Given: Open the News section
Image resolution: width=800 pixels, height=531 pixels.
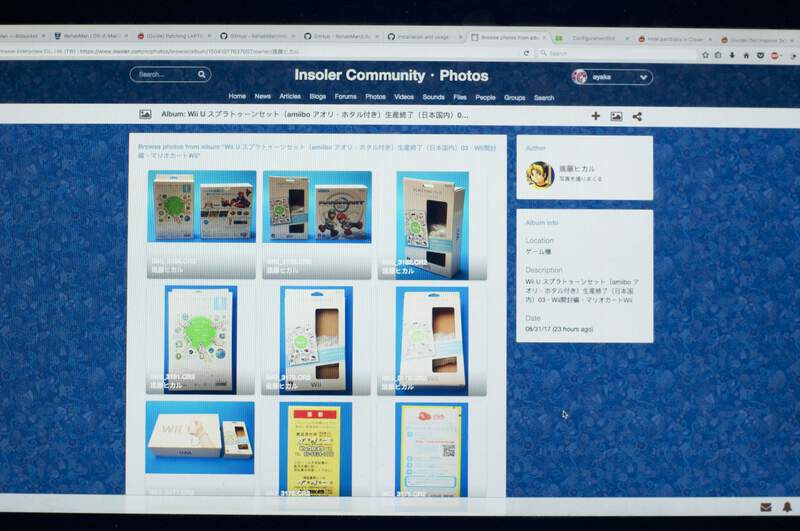Looking at the screenshot, I should (263, 96).
